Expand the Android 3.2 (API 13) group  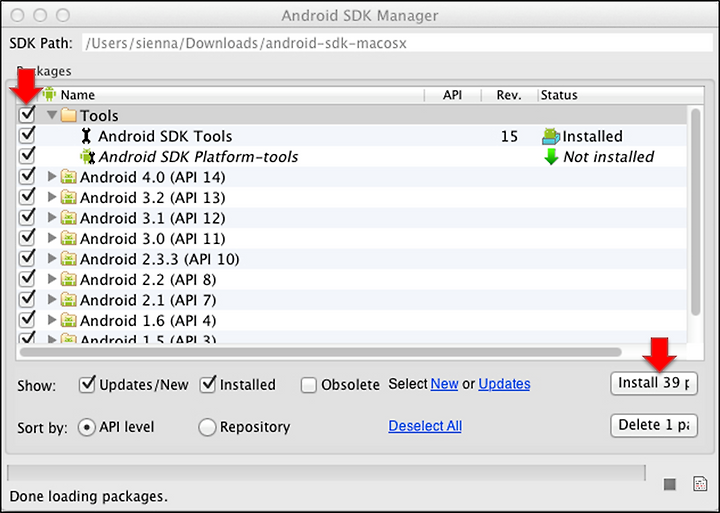click(52, 197)
